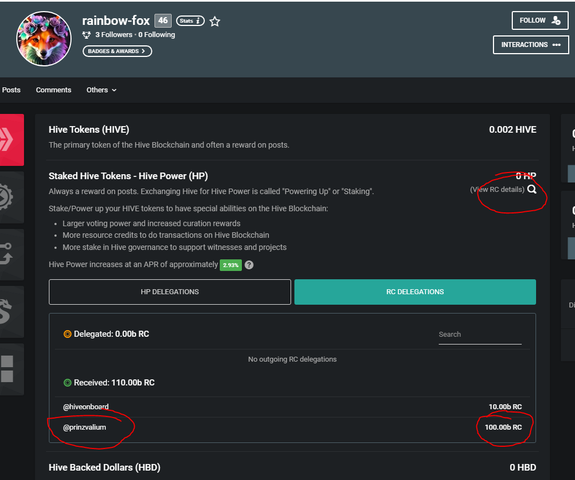Open the key transfer sidebar icon
The height and width of the screenshot is (480, 575).
click(x=12, y=254)
